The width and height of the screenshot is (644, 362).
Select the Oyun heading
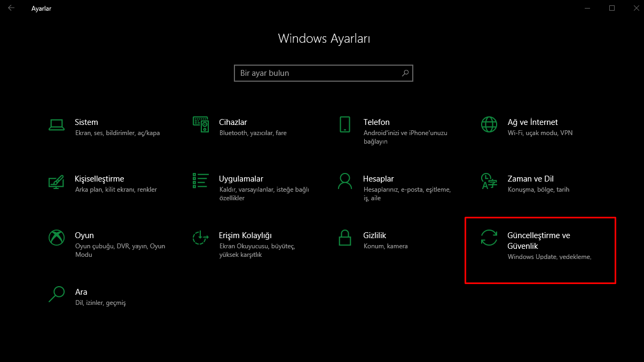point(84,235)
